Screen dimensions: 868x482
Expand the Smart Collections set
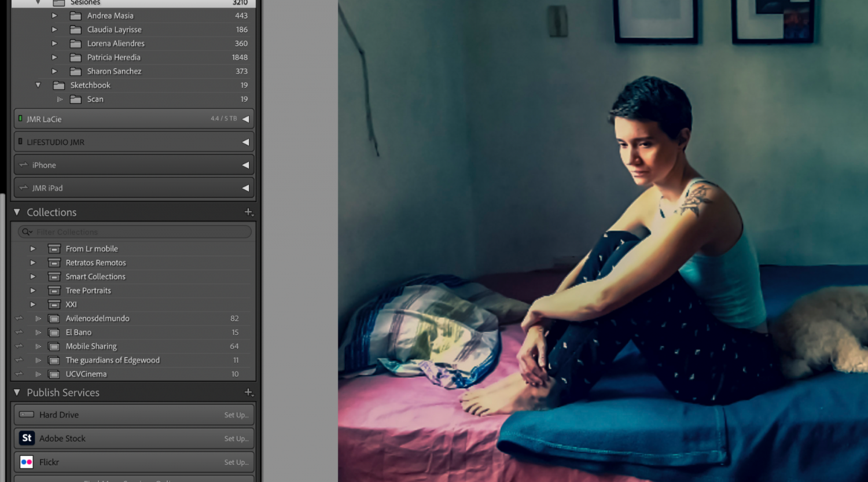click(33, 277)
